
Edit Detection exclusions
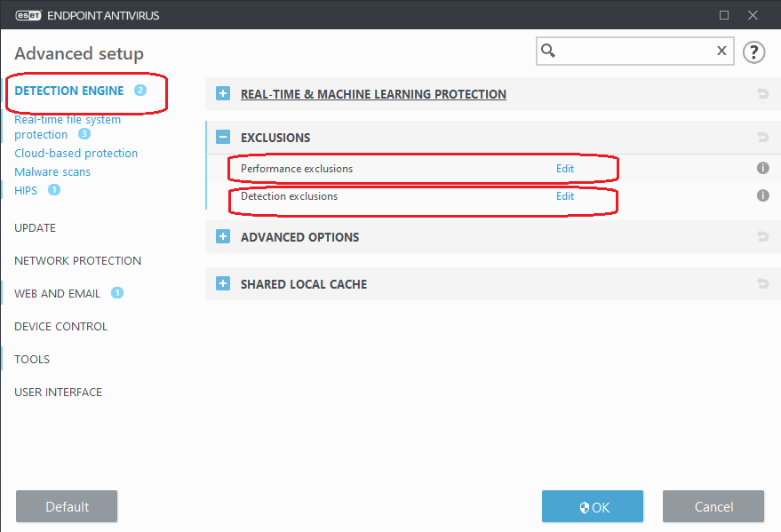565,196
